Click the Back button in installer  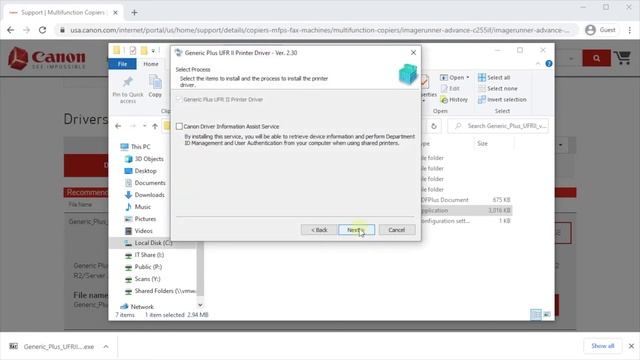(319, 230)
